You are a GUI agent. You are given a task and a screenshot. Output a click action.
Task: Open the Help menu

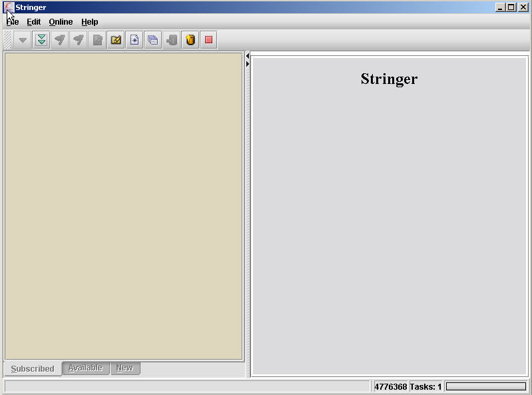[90, 22]
